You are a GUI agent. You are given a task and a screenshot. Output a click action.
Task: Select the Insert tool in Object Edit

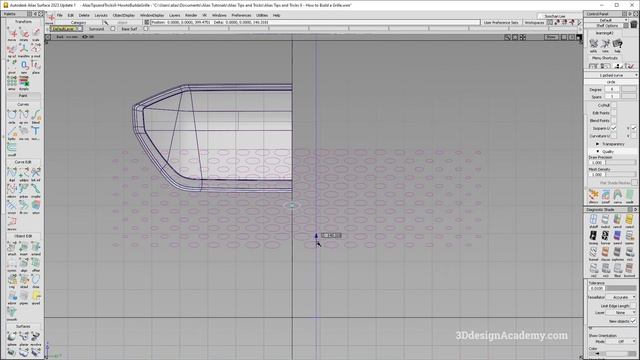24,247
